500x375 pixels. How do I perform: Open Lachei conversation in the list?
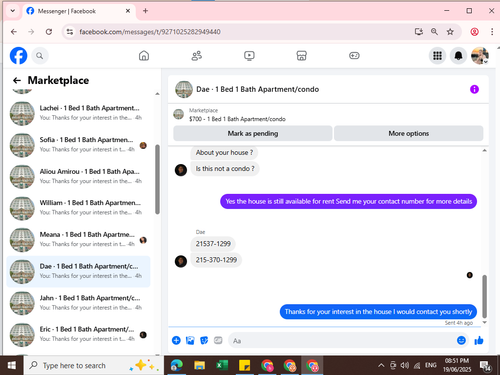pyautogui.click(x=79, y=113)
